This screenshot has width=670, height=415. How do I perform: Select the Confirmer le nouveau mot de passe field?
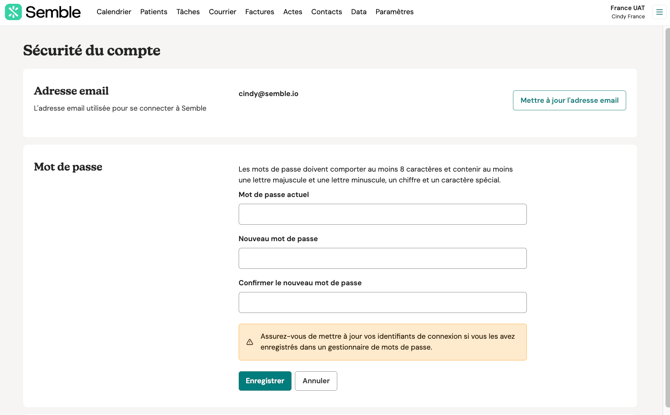coord(382,302)
